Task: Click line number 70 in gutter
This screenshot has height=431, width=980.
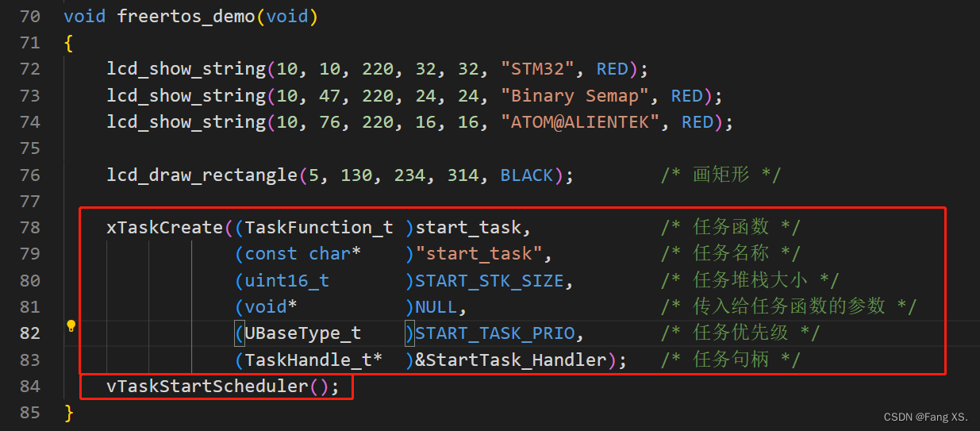Action: click(x=30, y=17)
